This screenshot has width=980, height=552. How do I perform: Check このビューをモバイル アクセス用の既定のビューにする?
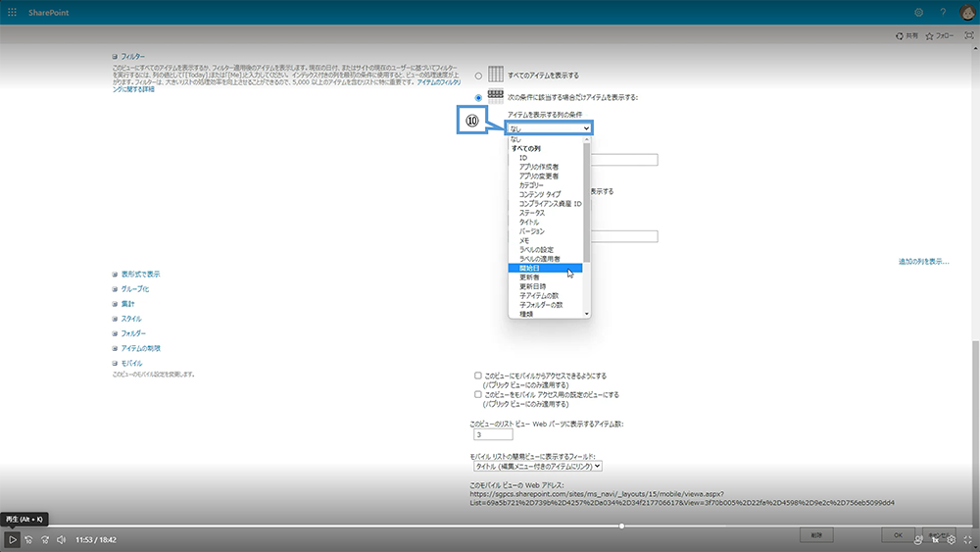pyautogui.click(x=477, y=394)
